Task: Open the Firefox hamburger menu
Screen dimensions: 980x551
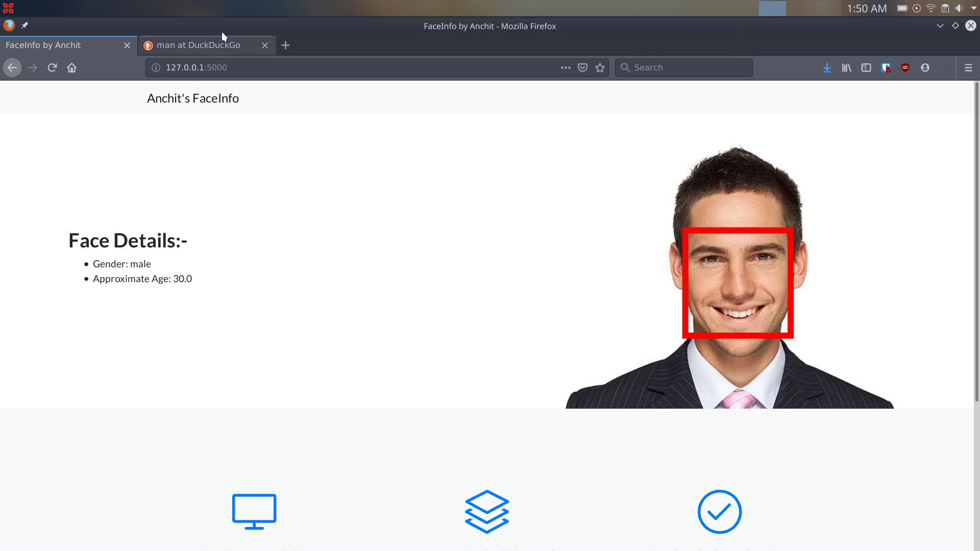Action: pyautogui.click(x=968, y=67)
